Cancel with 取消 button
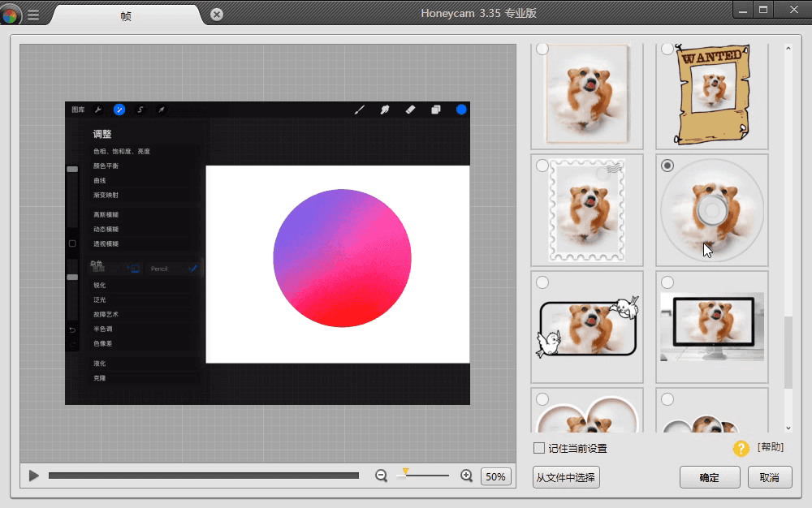This screenshot has width=812, height=508. 770,477
